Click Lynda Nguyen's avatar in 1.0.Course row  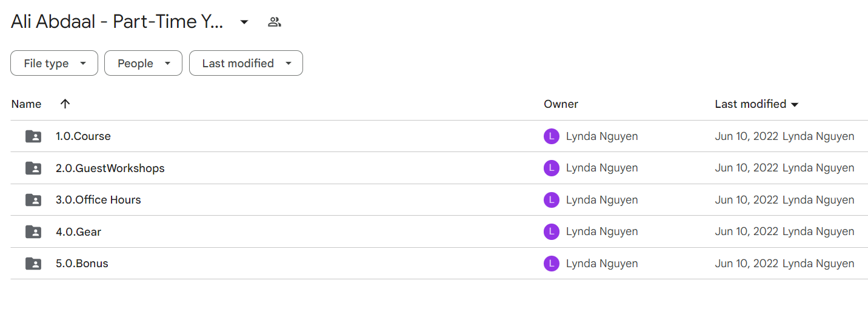pyautogui.click(x=551, y=136)
